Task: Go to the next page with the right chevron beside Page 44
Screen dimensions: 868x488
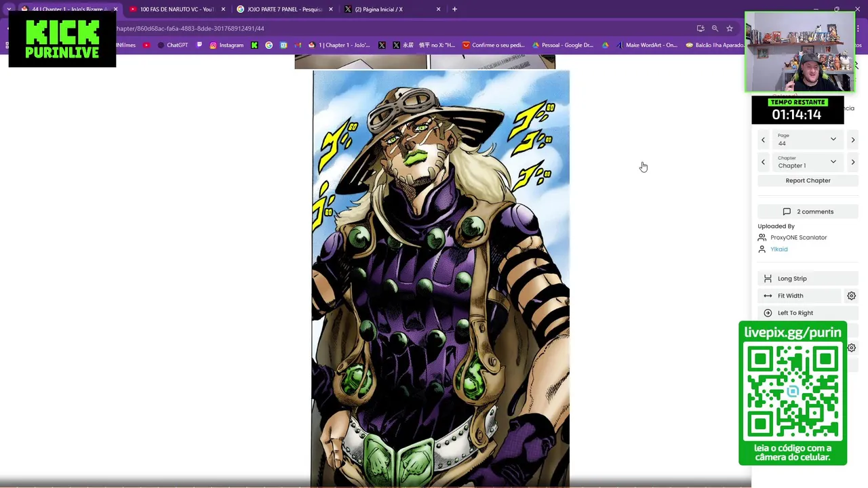Action: point(853,140)
